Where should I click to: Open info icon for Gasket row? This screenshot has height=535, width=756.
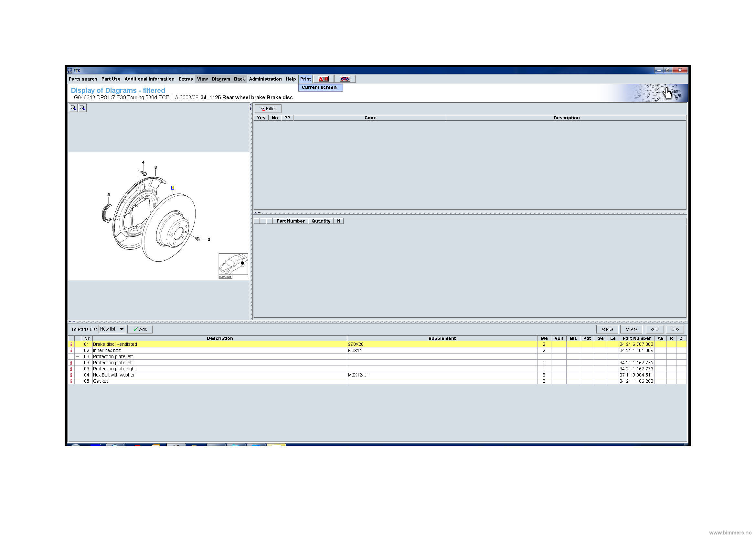[71, 381]
